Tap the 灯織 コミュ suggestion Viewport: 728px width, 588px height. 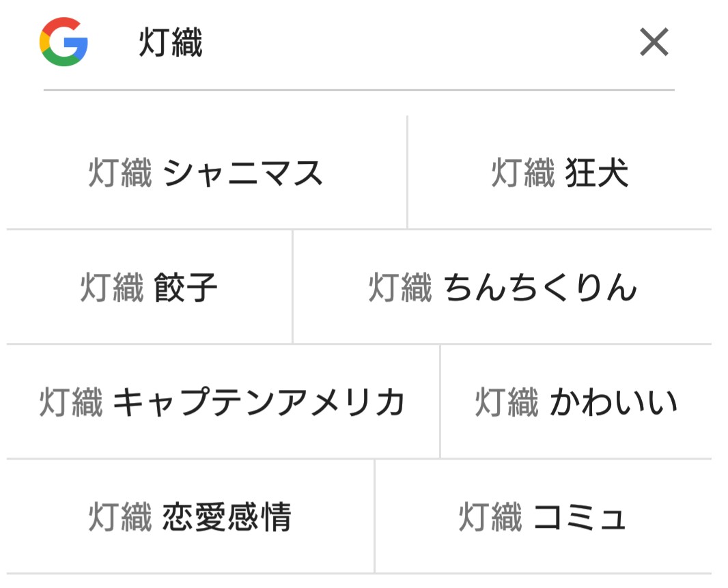click(543, 516)
